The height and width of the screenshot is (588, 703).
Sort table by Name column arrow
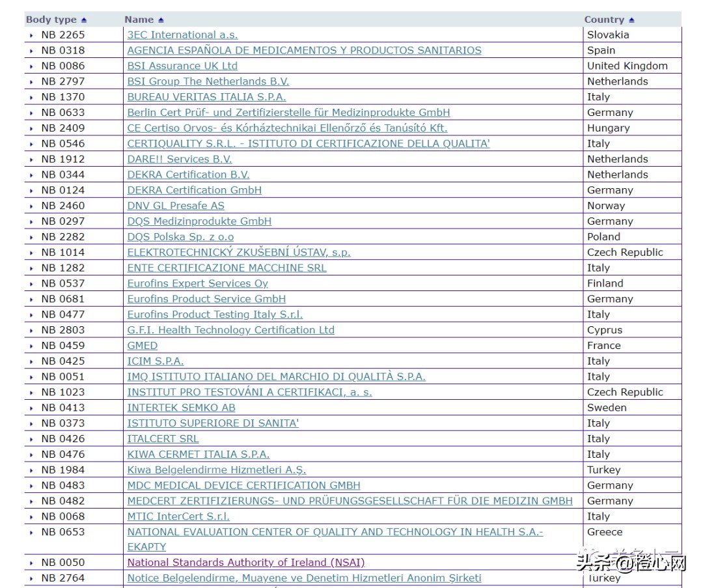click(161, 20)
